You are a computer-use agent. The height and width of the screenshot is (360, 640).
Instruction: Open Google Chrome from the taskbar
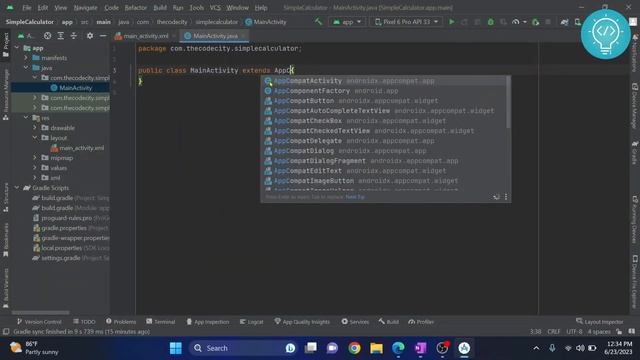pyautogui.click(x=354, y=348)
